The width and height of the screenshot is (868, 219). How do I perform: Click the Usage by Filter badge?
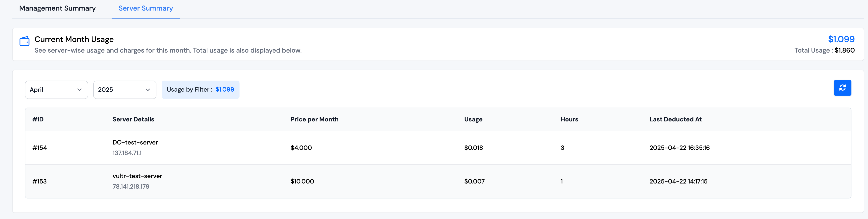pos(200,90)
